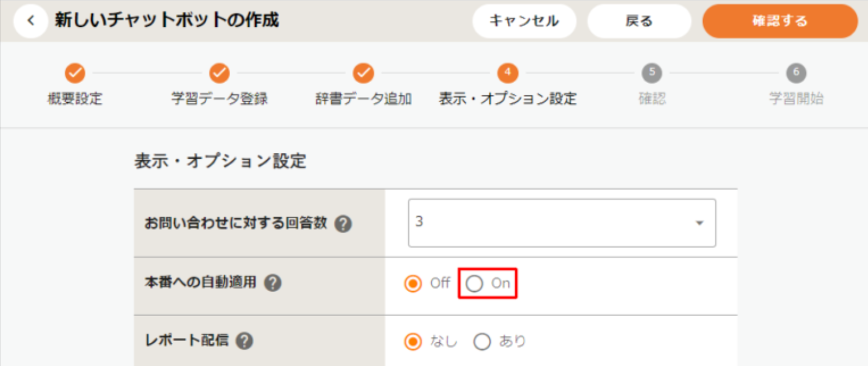Click the back arrow icon in header
868x366 pixels.
[x=30, y=21]
